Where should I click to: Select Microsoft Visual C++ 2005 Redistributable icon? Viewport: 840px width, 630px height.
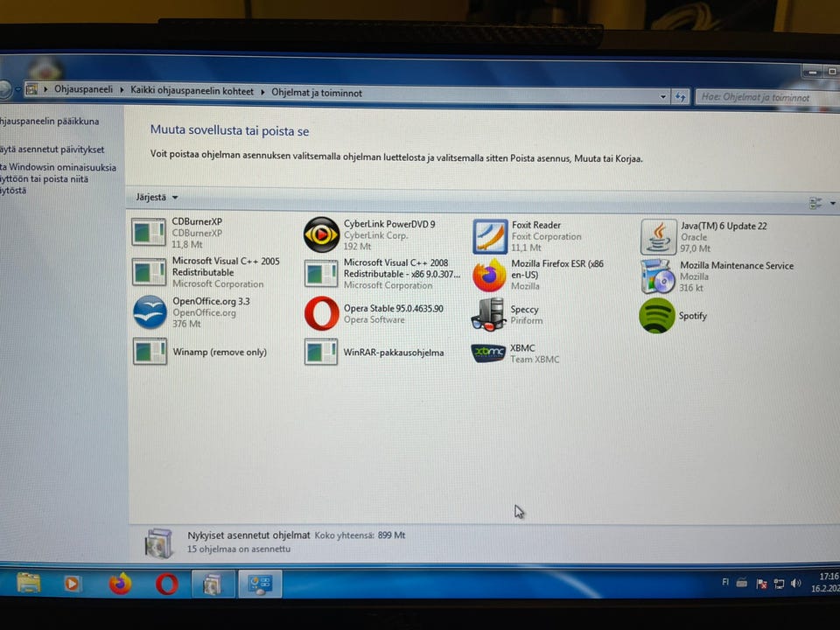[149, 271]
